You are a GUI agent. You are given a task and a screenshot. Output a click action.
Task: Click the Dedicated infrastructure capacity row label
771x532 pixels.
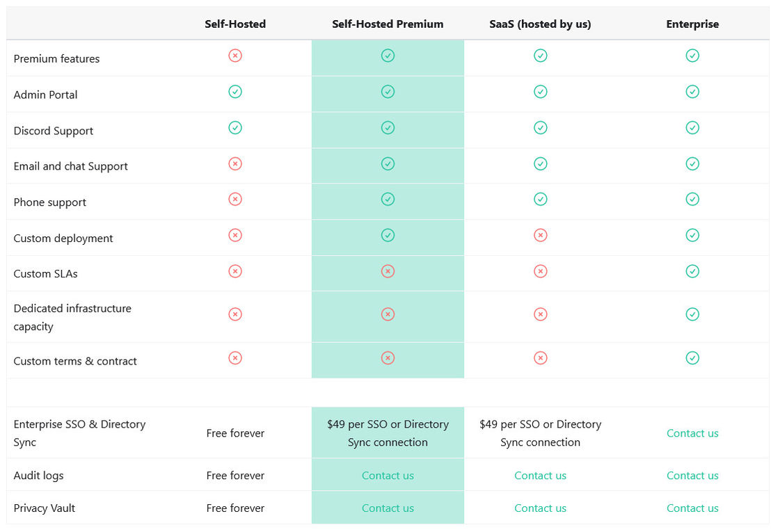coord(72,317)
